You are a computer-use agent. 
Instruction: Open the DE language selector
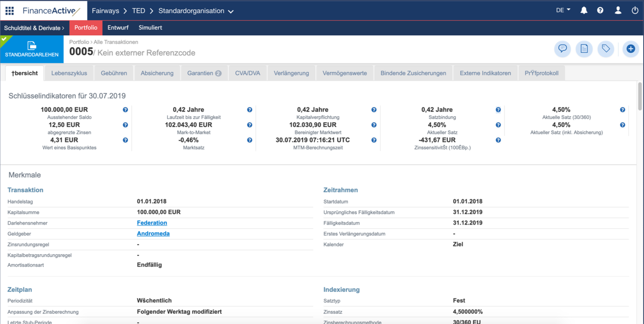pyautogui.click(x=563, y=10)
